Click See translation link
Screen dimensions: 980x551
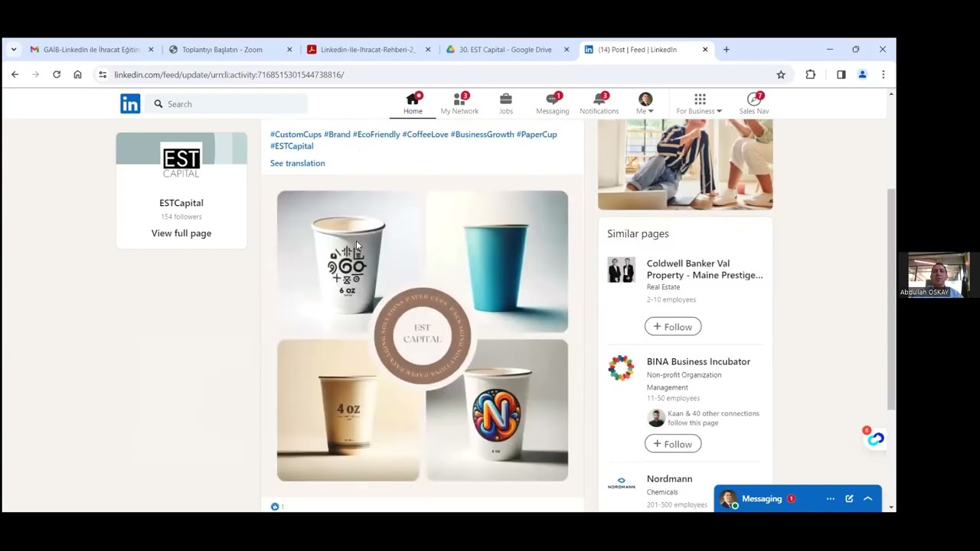(298, 163)
